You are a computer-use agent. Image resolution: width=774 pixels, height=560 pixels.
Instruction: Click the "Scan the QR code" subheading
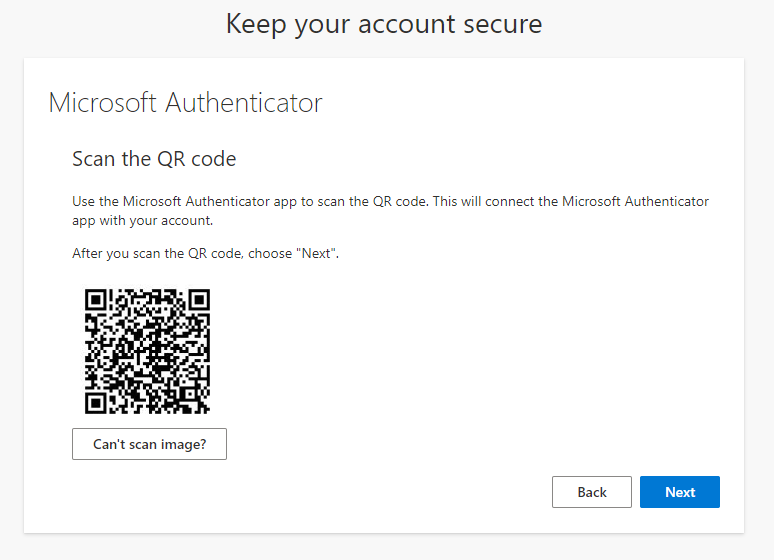(x=154, y=159)
